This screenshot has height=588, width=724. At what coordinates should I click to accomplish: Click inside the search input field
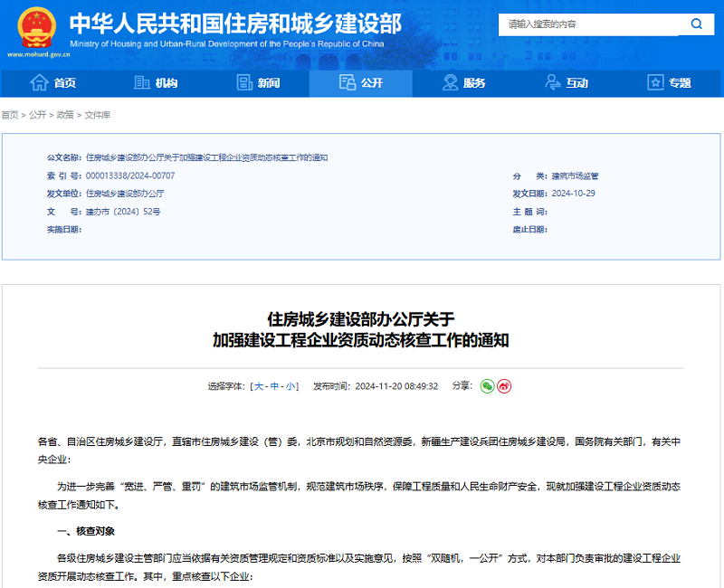click(x=588, y=24)
